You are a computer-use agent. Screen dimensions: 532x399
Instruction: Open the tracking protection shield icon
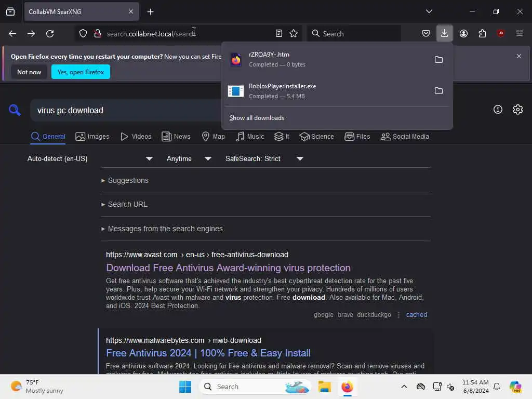(83, 33)
